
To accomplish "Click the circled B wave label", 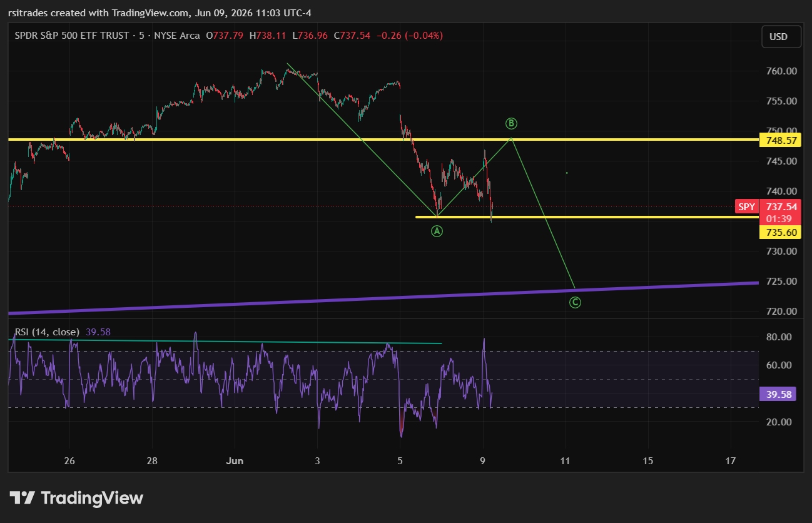I will tap(511, 123).
